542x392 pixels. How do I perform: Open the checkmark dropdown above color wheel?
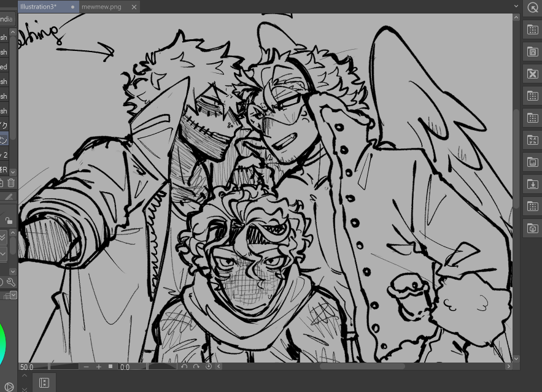pos(14,295)
